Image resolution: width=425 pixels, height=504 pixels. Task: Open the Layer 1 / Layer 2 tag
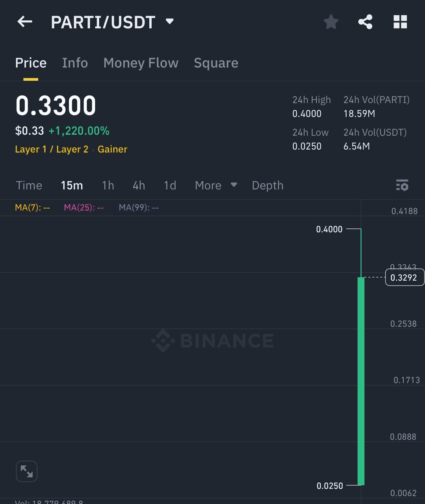click(x=52, y=149)
